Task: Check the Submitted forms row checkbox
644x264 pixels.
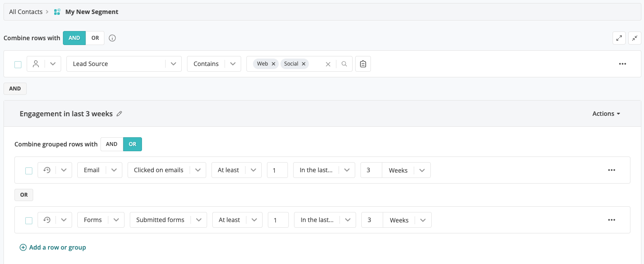Action: (x=29, y=220)
